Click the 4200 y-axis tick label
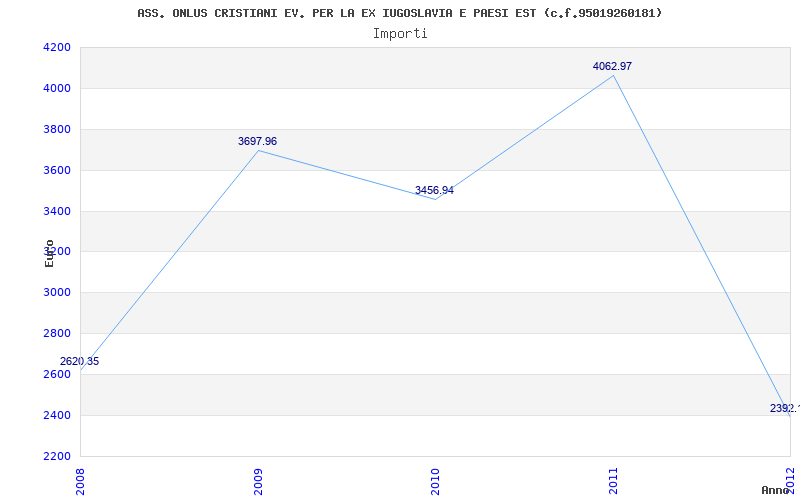The width and height of the screenshot is (800, 500). coord(56,48)
